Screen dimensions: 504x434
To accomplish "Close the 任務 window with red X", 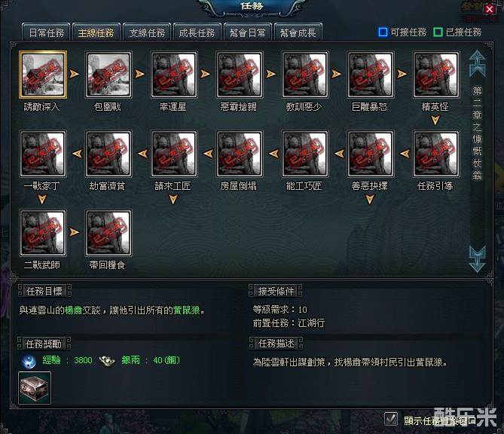I will click(x=489, y=9).
